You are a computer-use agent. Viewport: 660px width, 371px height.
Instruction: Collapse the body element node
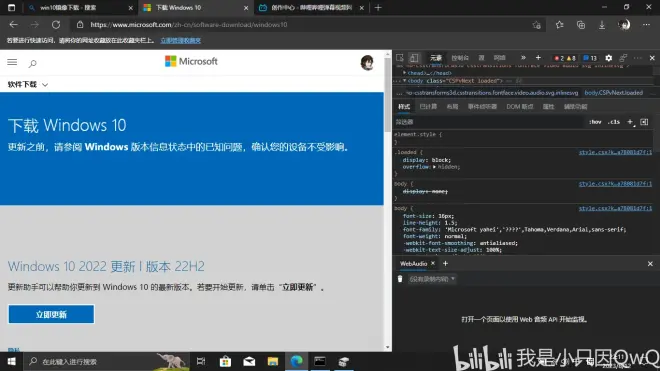coord(405,80)
